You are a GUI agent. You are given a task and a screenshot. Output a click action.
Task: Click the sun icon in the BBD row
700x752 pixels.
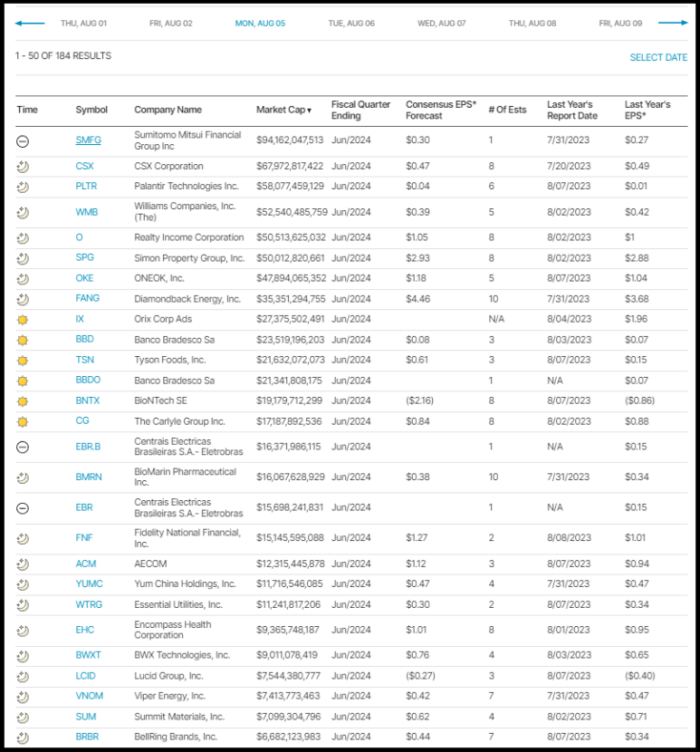pyautogui.click(x=23, y=341)
